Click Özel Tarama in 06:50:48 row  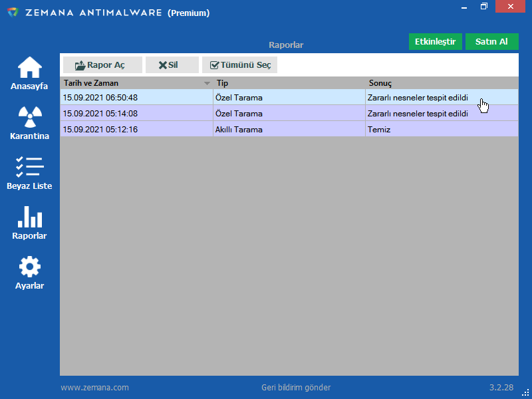[x=289, y=98]
